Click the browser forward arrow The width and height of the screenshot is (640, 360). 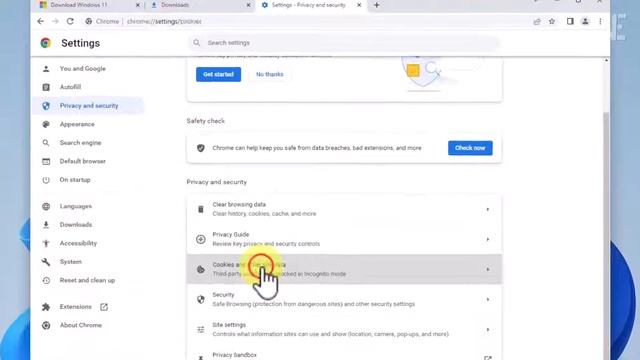point(56,21)
